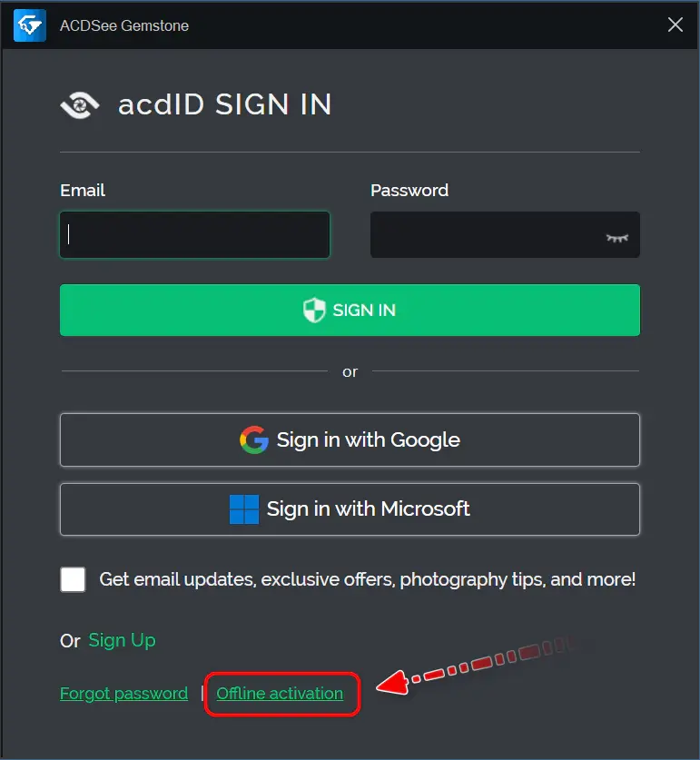Focus the Password input field

(505, 234)
